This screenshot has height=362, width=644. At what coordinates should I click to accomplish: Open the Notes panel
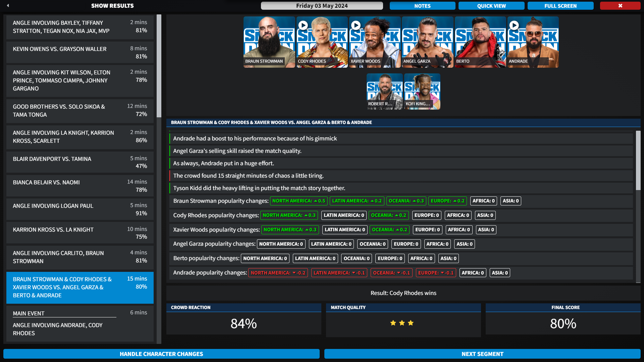pyautogui.click(x=422, y=6)
